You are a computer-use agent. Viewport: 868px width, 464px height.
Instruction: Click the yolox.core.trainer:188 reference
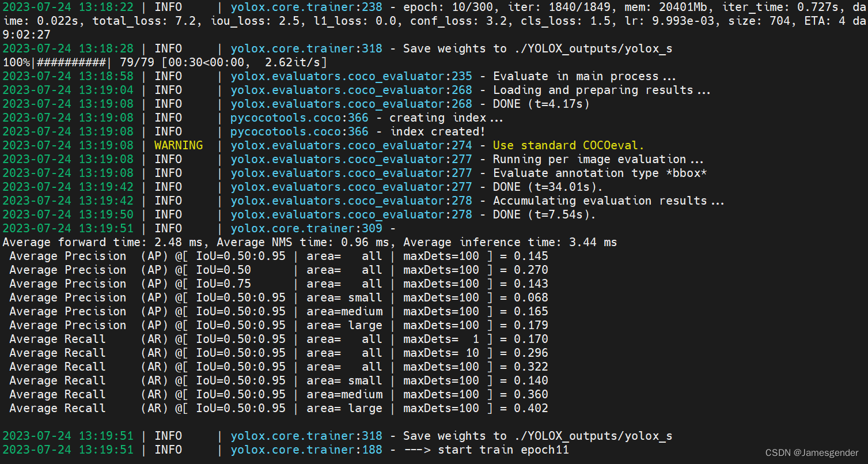[306, 450]
